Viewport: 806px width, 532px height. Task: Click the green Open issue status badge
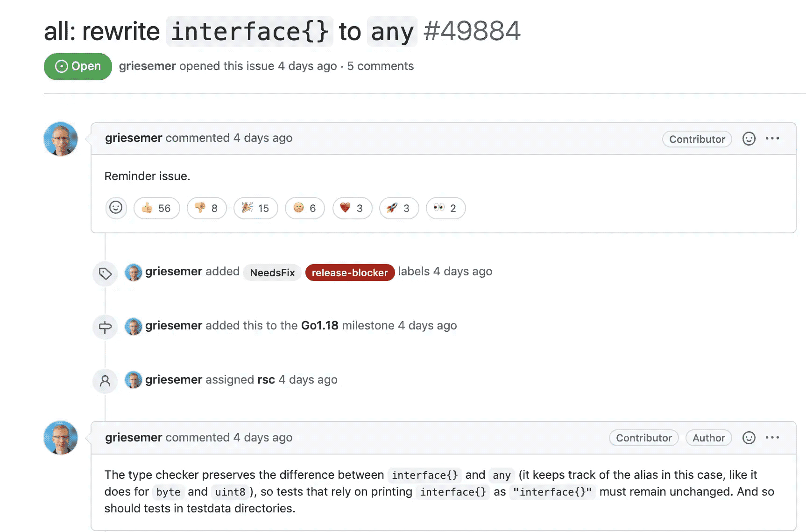[x=78, y=67]
